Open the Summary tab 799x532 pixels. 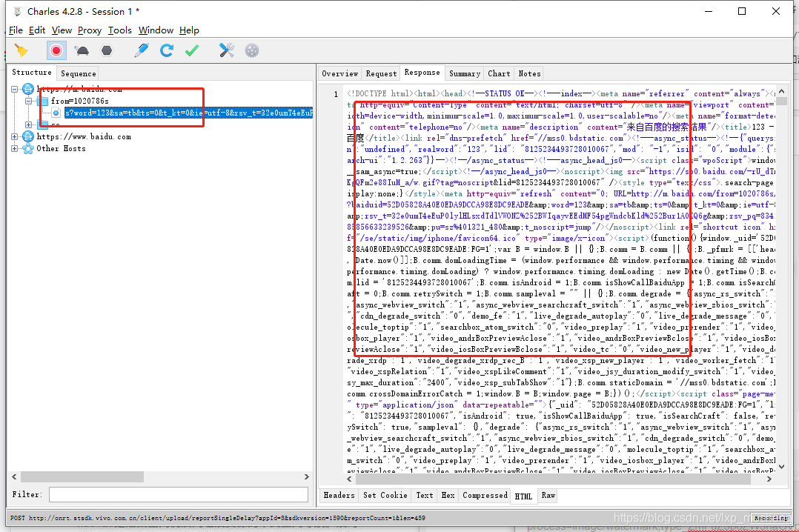465,73
